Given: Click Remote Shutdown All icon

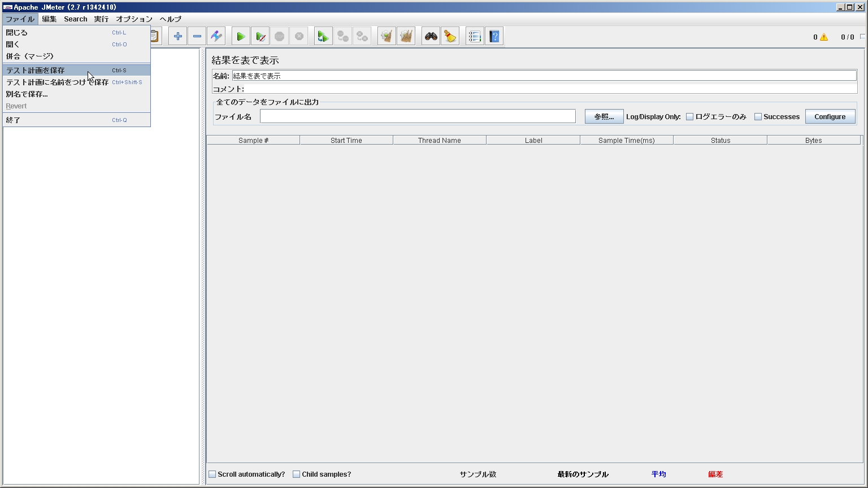Looking at the screenshot, I should (x=362, y=37).
